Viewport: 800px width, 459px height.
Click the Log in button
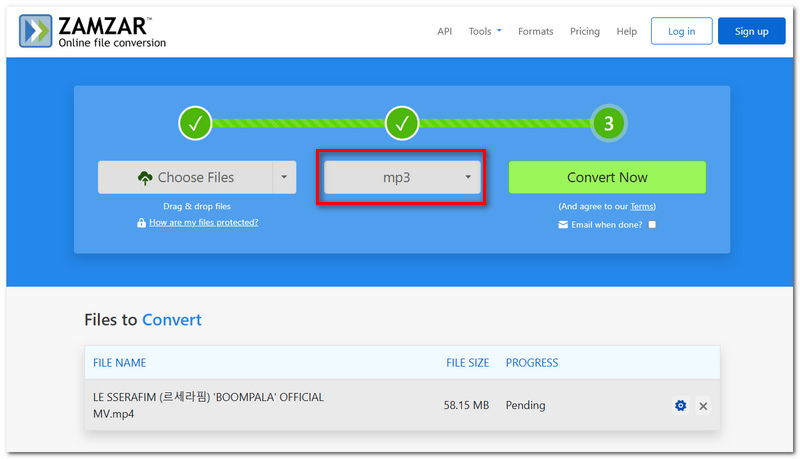pyautogui.click(x=681, y=31)
